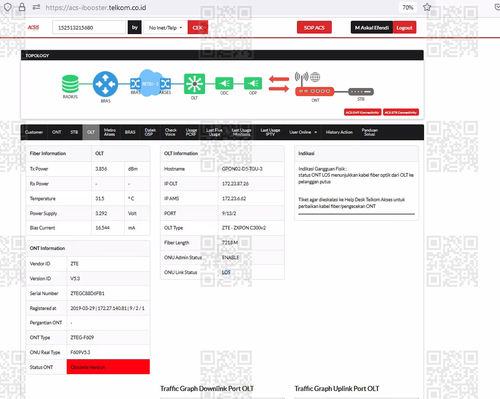
Task: Open the History Action tab
Action: click(x=339, y=132)
